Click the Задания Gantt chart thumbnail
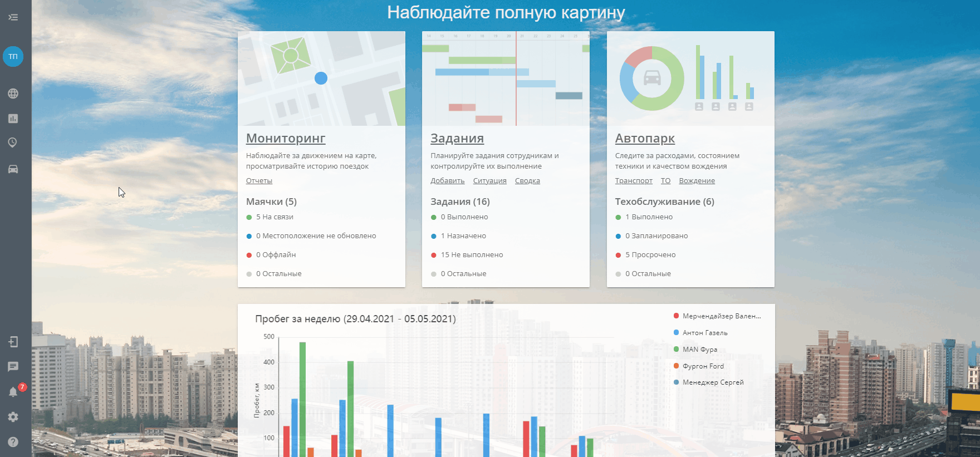The height and width of the screenshot is (457, 980). coord(506,78)
